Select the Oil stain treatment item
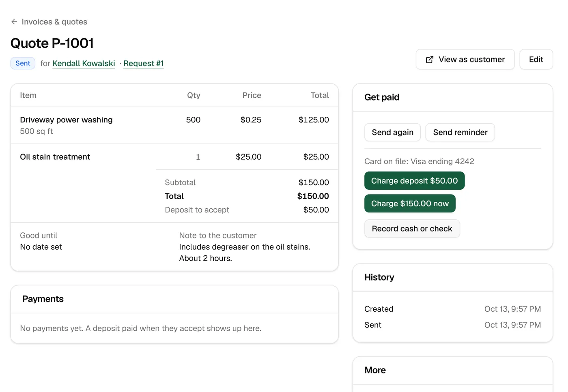568x392 pixels. tap(55, 157)
